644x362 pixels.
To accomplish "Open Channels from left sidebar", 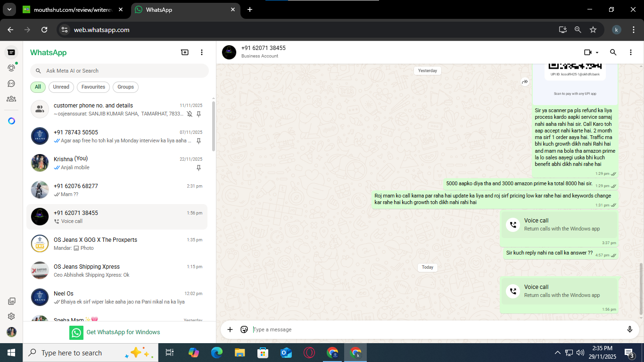I will click(11, 83).
